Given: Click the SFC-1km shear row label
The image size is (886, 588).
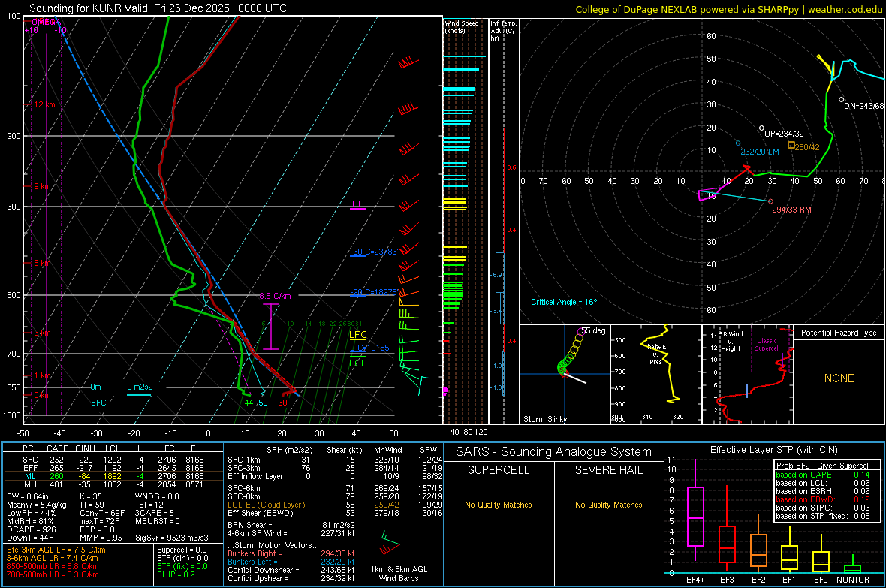Looking at the screenshot, I should tap(243, 460).
